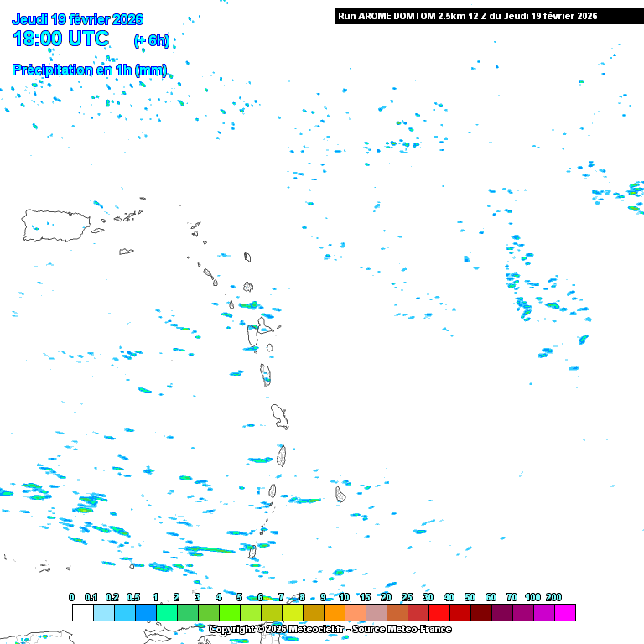644x644 pixels.
Task: Click the bright green 4 mm legend swatch
Action: pos(229,613)
